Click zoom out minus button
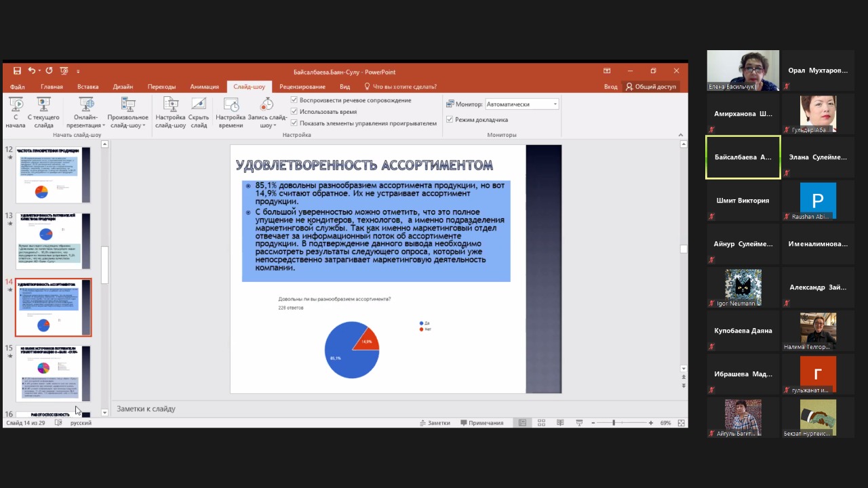The image size is (868, 488). pos(593,423)
